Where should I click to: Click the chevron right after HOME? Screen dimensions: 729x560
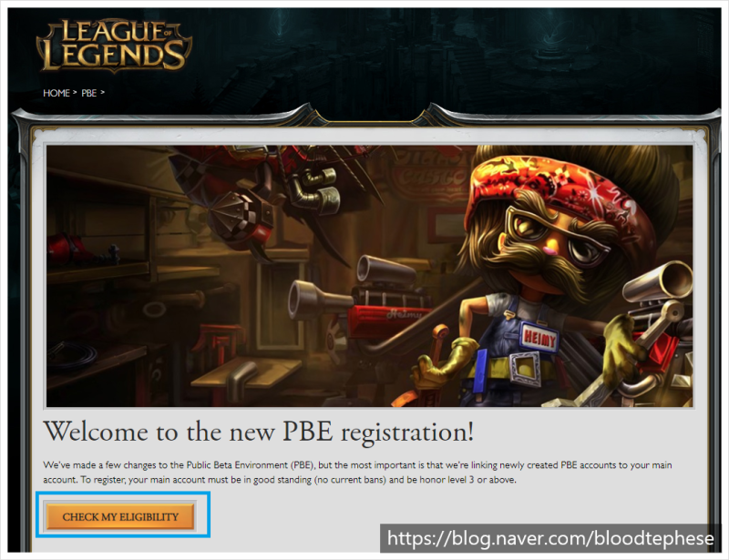tap(75, 93)
